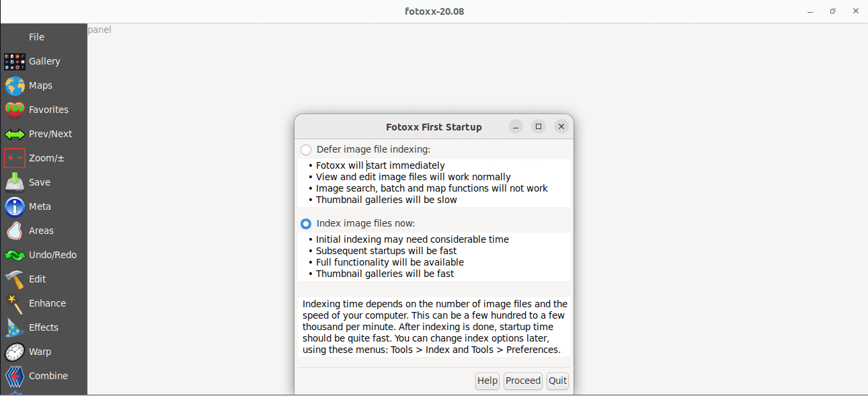This screenshot has width=868, height=396.
Task: Select Defer image file indexing option
Action: pos(306,150)
